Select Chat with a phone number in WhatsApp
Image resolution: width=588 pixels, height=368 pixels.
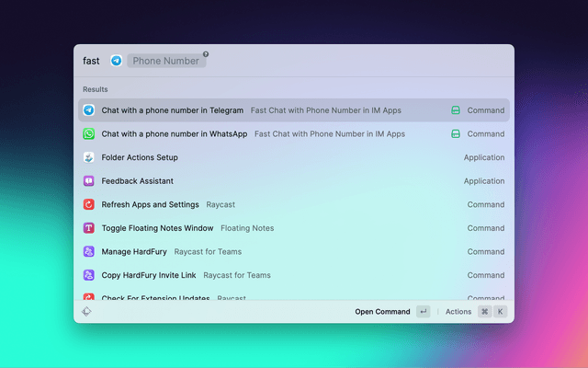175,134
